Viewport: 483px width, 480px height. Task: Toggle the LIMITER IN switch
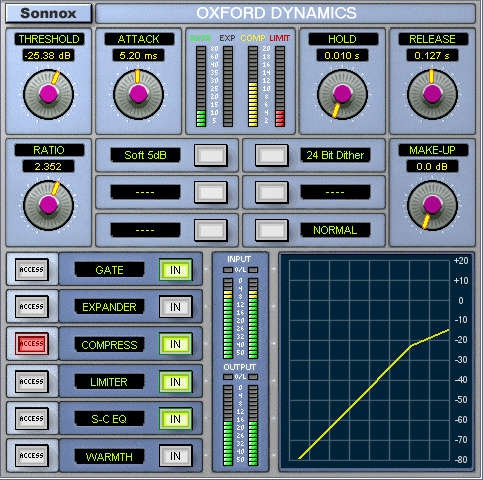point(176,382)
